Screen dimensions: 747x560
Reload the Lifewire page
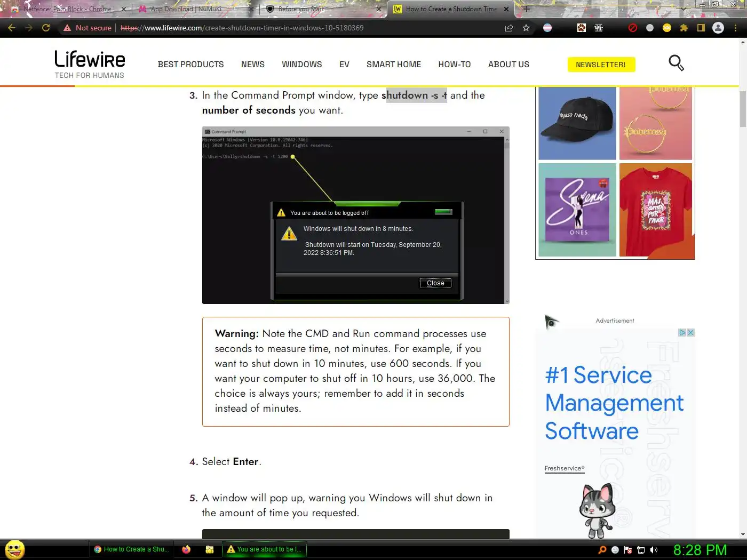46,28
